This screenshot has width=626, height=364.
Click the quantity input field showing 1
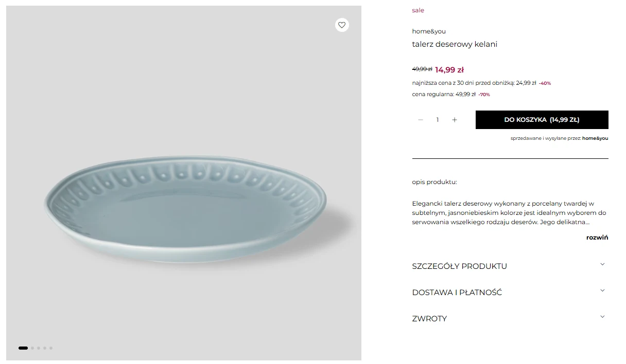[x=438, y=119]
